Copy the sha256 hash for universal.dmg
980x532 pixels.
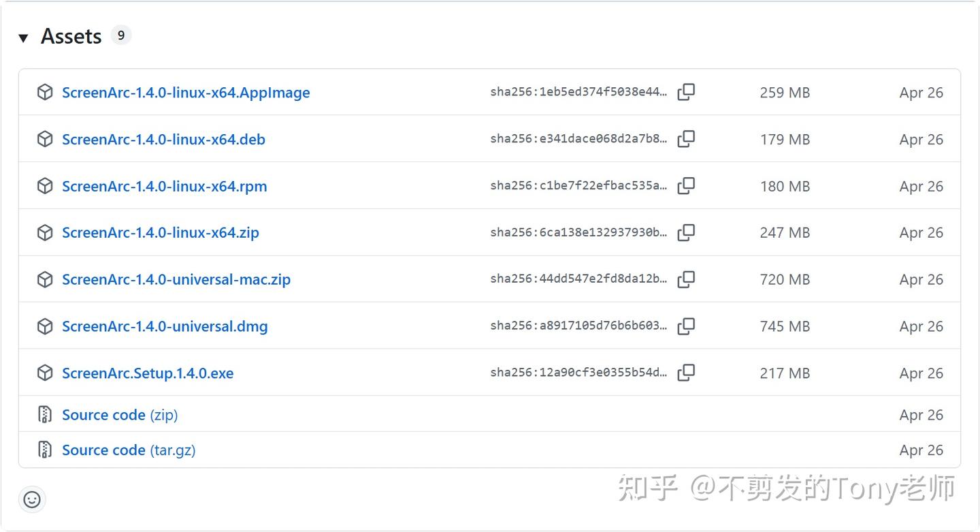click(686, 326)
